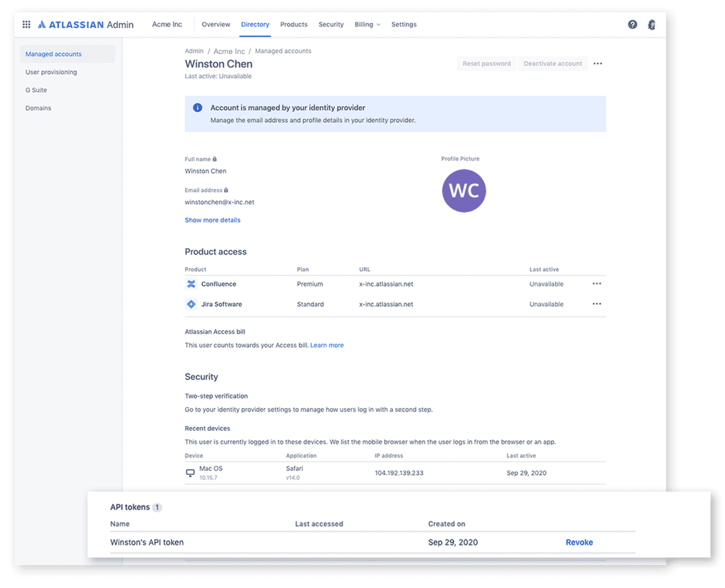This screenshot has width=725, height=588.
Task: Open the user profile avatar menu
Action: (x=652, y=24)
